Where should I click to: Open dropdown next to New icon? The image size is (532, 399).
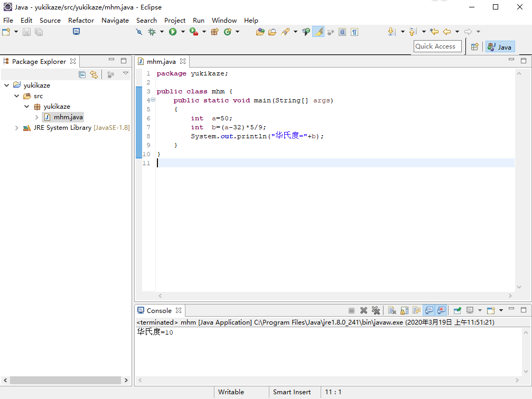click(x=16, y=32)
